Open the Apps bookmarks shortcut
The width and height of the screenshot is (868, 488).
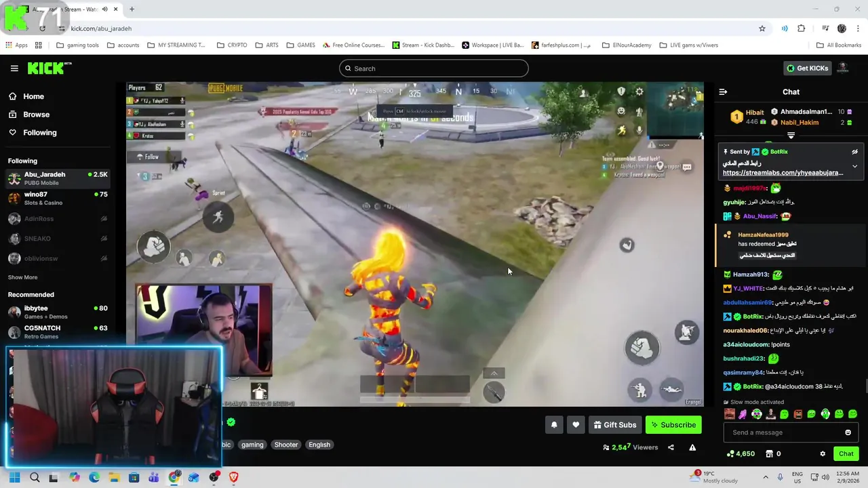coord(17,45)
